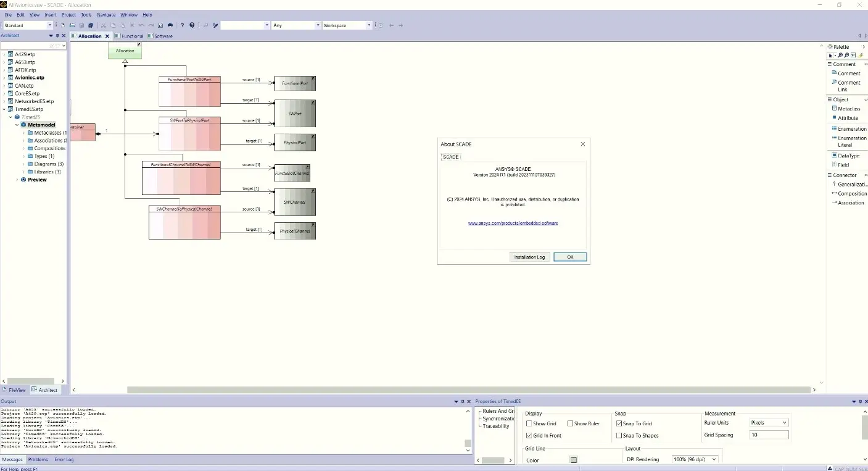Click the Open folder toolbar icon
This screenshot has height=471, width=868.
pos(72,25)
